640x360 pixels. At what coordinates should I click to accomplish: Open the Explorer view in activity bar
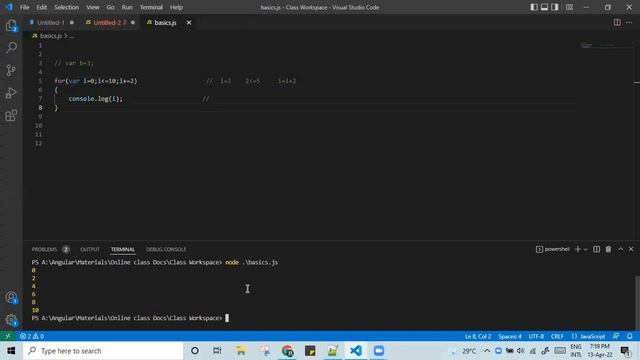pos(11,26)
